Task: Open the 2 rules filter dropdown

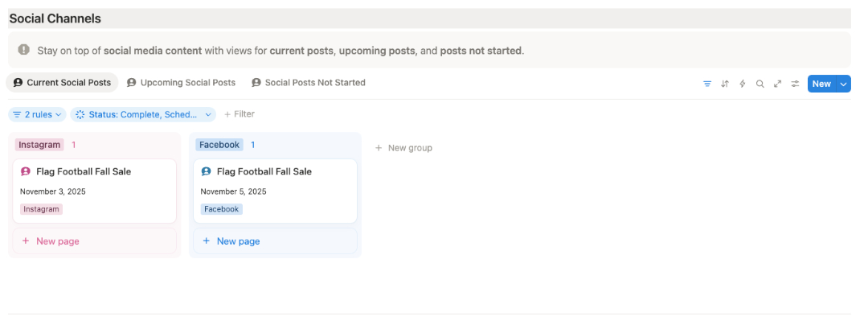Action: pyautogui.click(x=37, y=114)
